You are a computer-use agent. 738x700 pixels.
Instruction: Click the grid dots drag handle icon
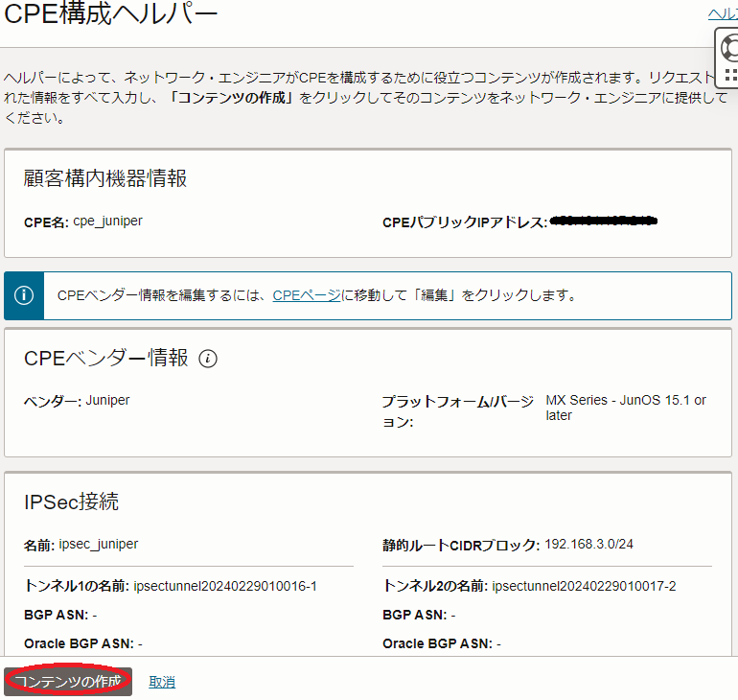pyautogui.click(x=730, y=75)
